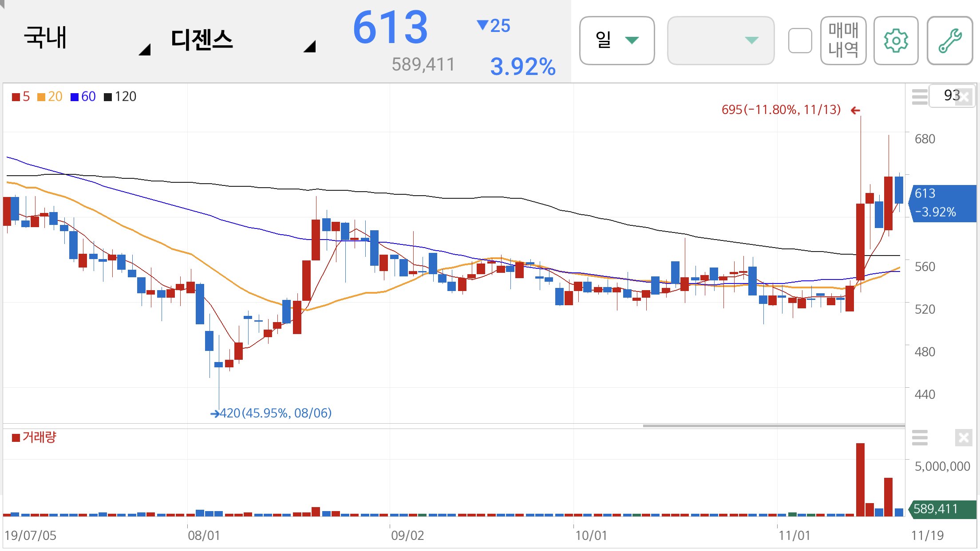Click the 680 price axis label

coord(925,139)
